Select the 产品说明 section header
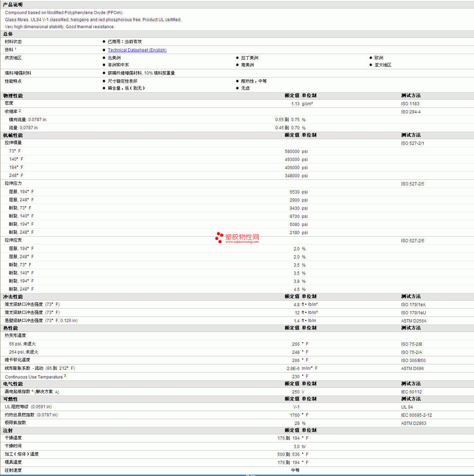 (13, 5)
